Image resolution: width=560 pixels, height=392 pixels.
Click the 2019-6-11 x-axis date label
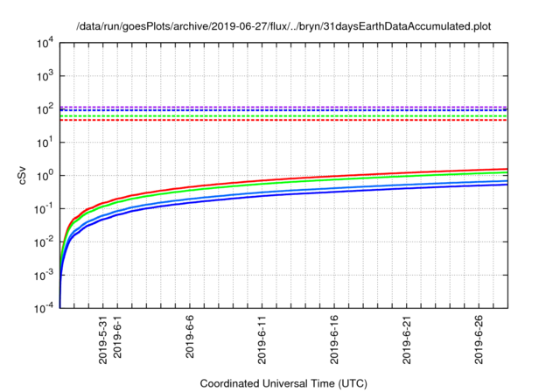coord(262,341)
